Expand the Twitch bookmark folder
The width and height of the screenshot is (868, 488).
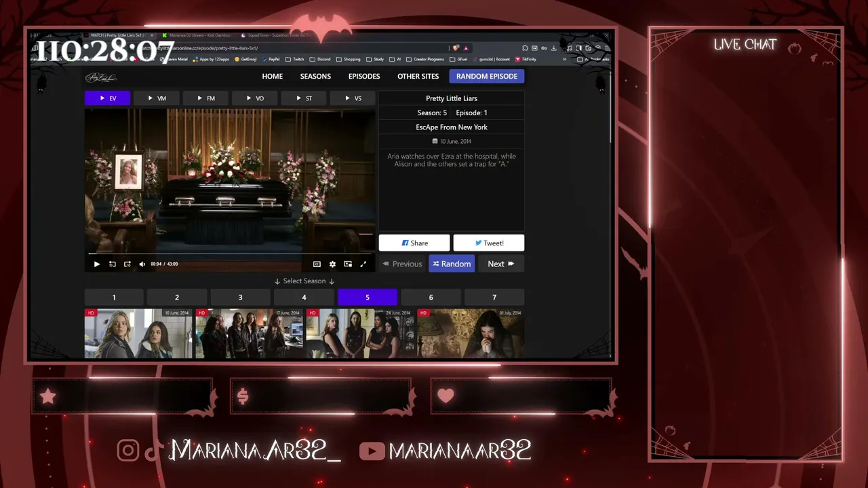(296, 60)
